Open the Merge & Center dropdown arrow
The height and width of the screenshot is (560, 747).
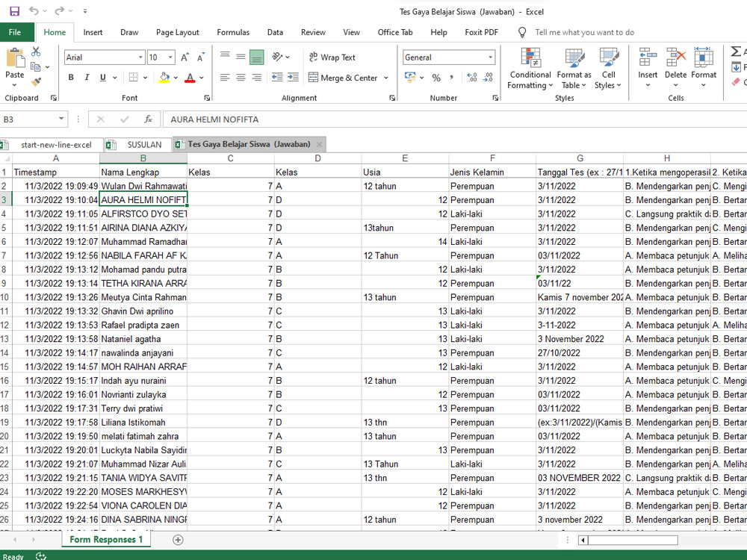(386, 78)
